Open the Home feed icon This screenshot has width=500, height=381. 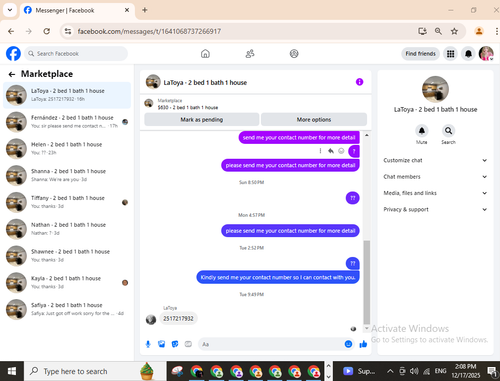click(x=205, y=54)
